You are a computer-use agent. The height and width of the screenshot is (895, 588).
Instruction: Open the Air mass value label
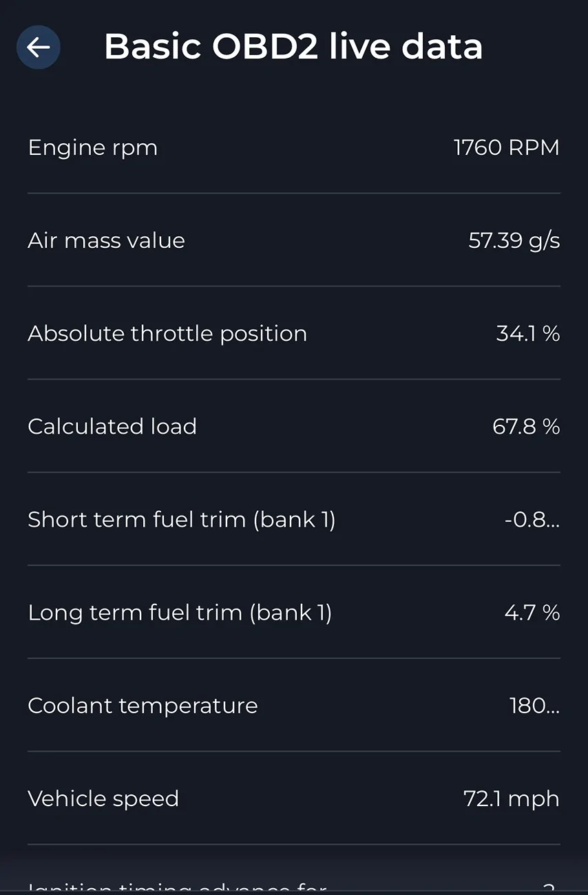tap(107, 241)
